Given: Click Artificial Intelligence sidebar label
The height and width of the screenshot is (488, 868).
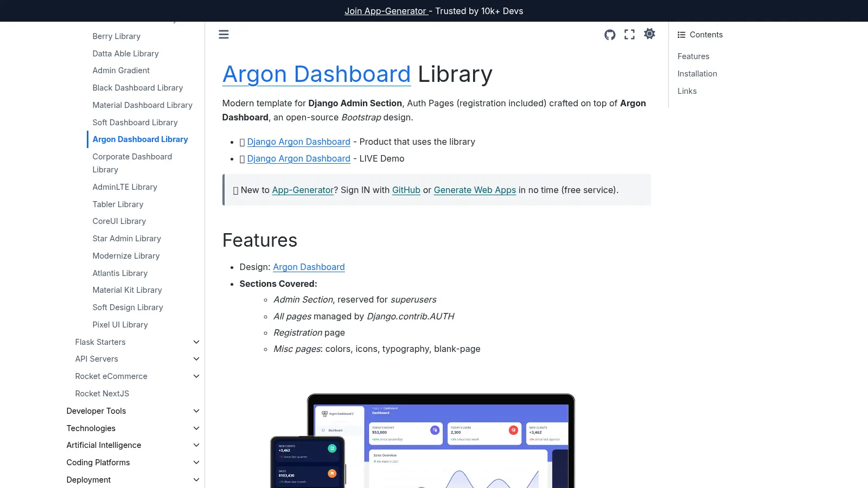Looking at the screenshot, I should (104, 445).
